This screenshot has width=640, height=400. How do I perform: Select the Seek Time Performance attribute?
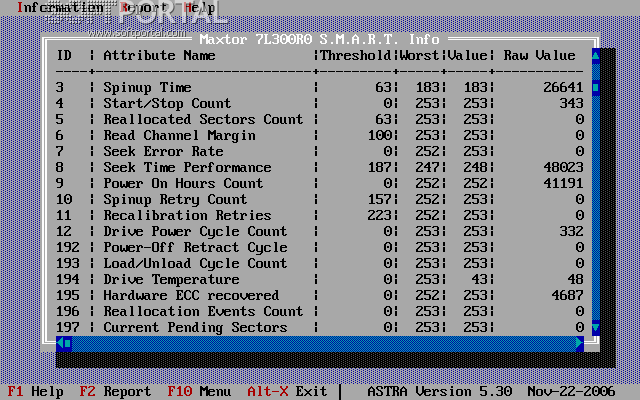tap(187, 167)
